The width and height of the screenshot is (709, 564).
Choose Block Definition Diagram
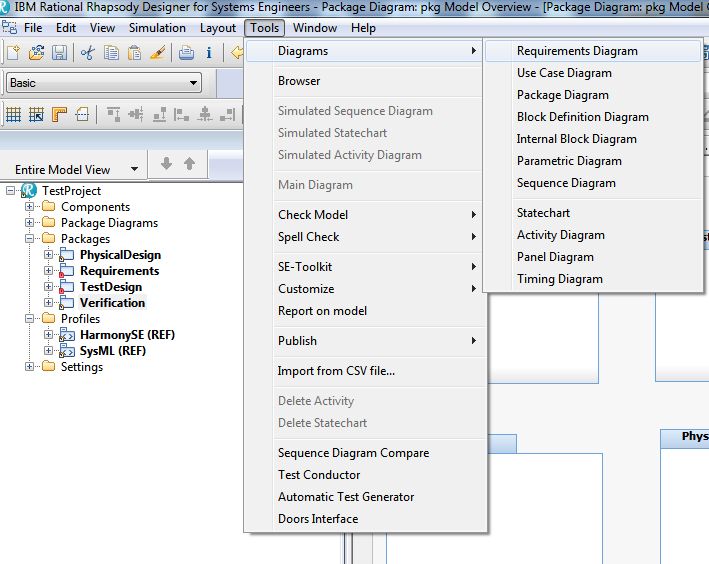pos(593,117)
